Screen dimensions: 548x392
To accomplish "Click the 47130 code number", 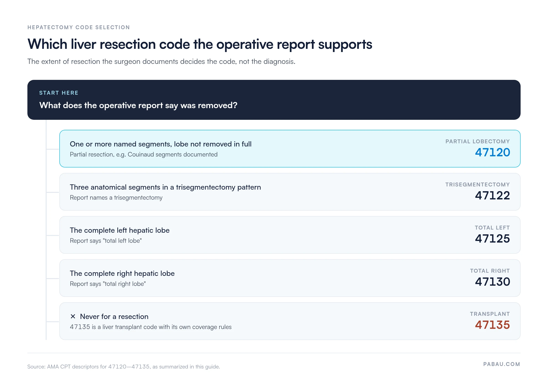I will click(x=493, y=282).
